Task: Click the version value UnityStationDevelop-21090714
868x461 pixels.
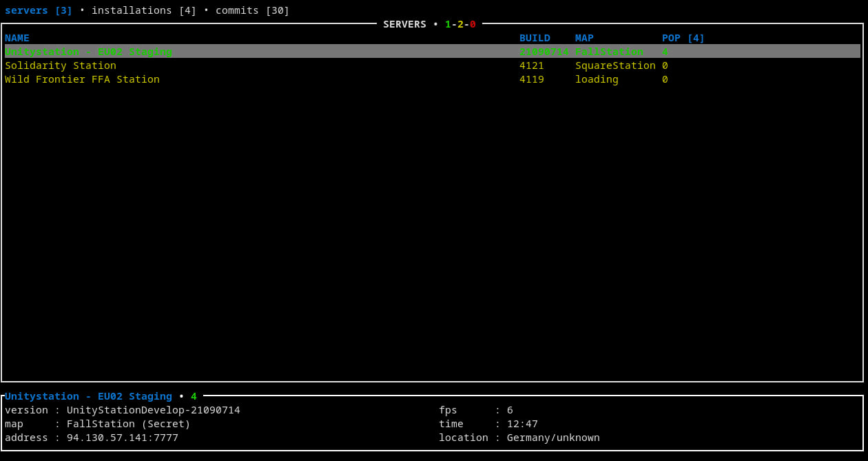Action: 154,410
